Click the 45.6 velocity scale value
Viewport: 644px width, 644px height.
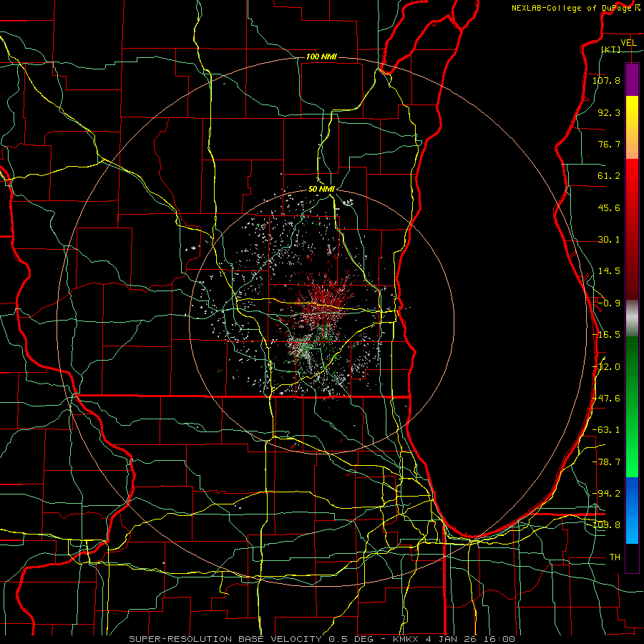[x=609, y=208]
